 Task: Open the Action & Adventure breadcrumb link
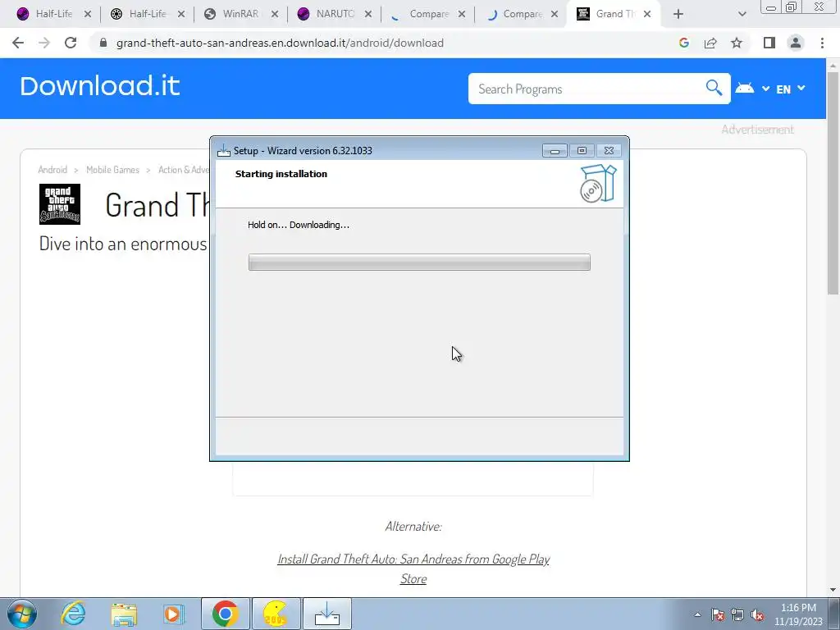[x=184, y=170]
